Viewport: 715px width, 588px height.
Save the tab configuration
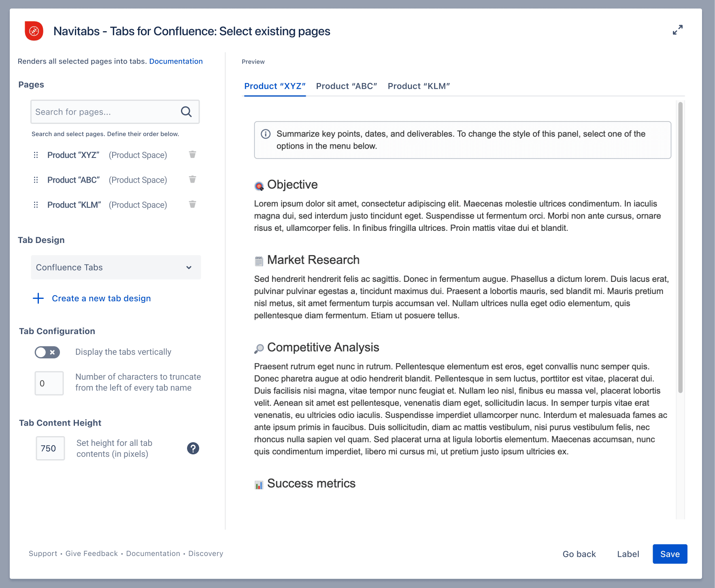(x=670, y=554)
